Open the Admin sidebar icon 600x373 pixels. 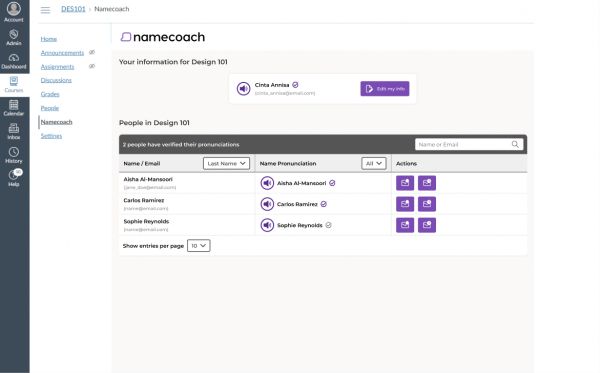pos(14,37)
